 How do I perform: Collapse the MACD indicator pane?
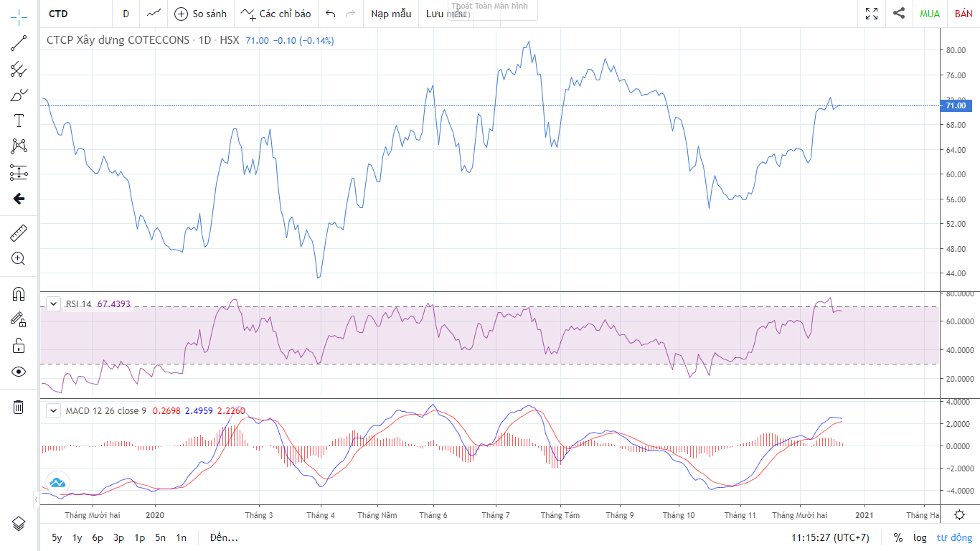click(53, 411)
